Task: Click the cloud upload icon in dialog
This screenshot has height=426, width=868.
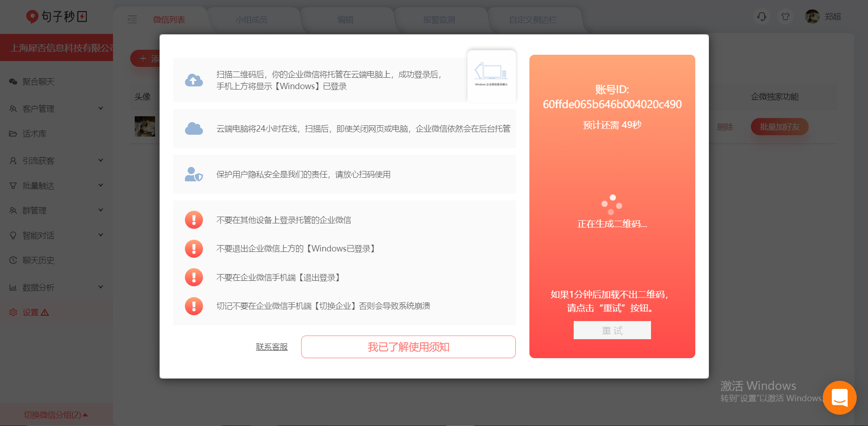Action: pyautogui.click(x=194, y=80)
